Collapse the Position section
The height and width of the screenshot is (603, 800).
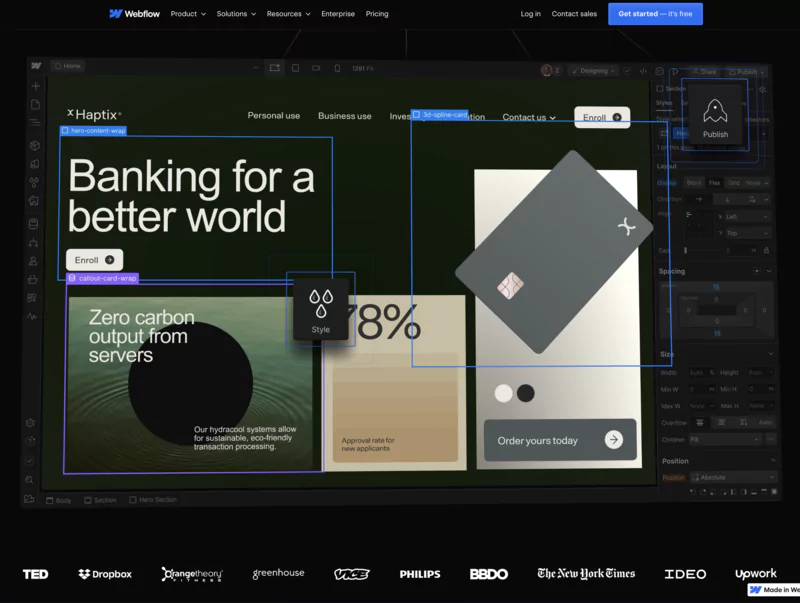773,460
